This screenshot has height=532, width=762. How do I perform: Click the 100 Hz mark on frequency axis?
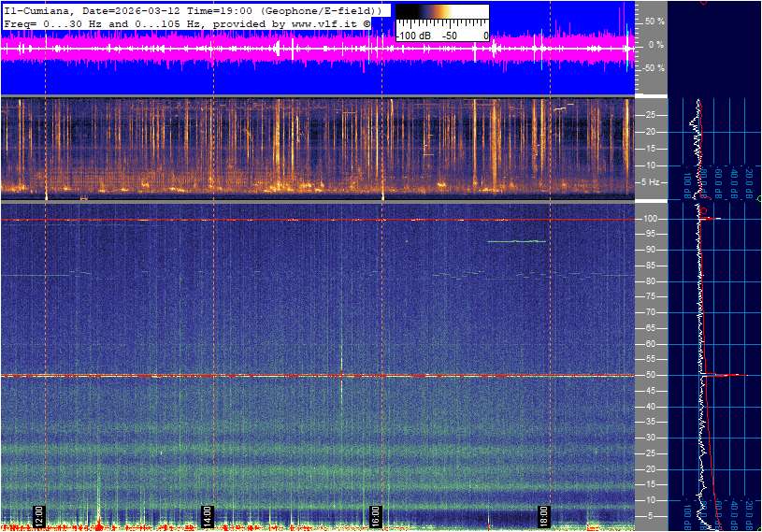[x=652, y=219]
